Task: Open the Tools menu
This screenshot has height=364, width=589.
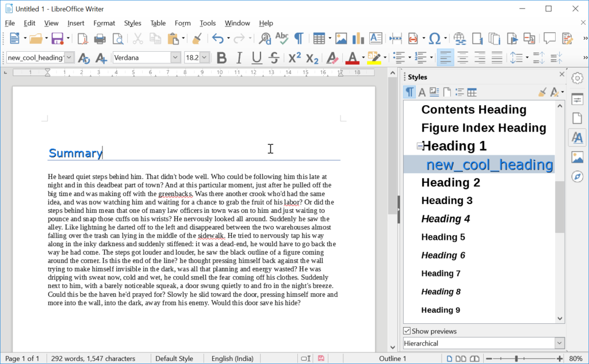Action: point(207,24)
